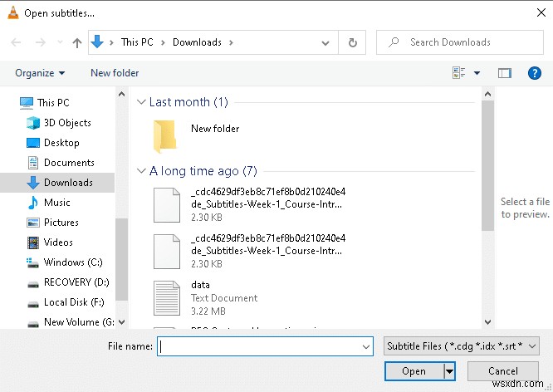Toggle the preview pane icon
The width and height of the screenshot is (553, 392).
(504, 73)
